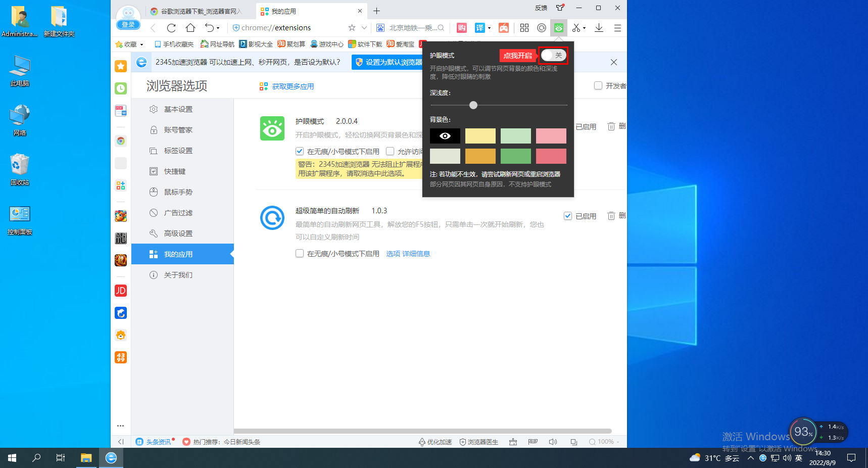The width and height of the screenshot is (868, 468).
Task: Click 设置为默认浏览器 button
Action: (x=388, y=62)
